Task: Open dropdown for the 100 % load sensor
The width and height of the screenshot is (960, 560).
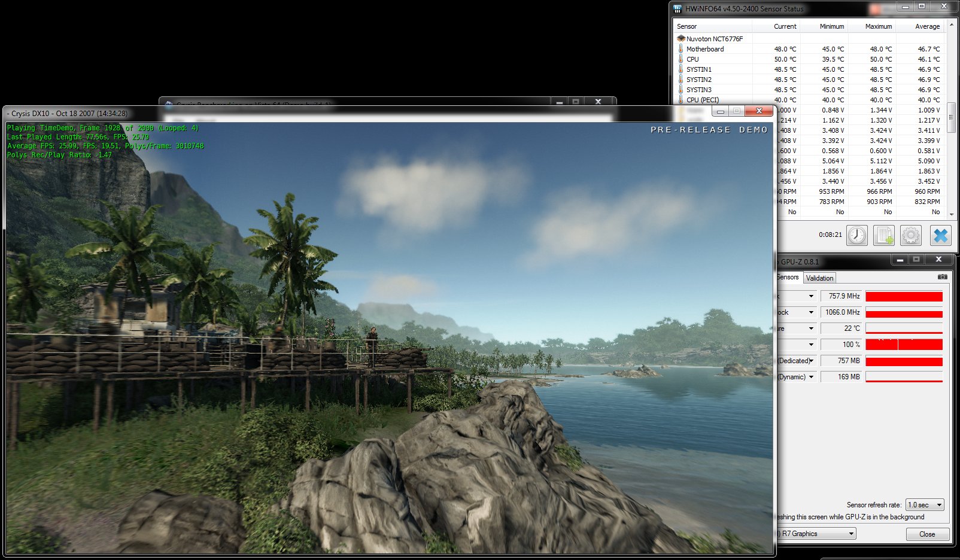Action: (811, 345)
